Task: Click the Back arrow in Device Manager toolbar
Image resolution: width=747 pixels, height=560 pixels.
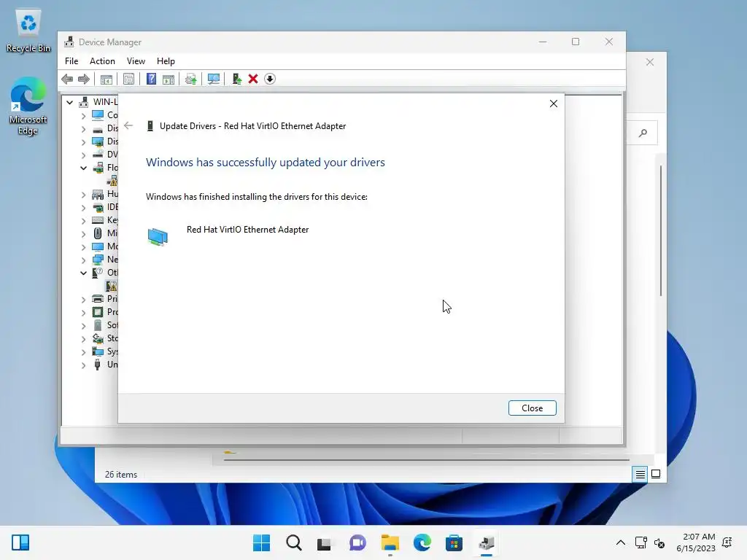Action: click(x=67, y=79)
